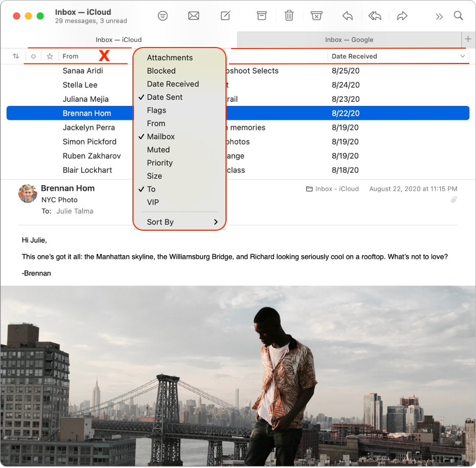
Task: Add a new tab with plus
Action: click(468, 39)
